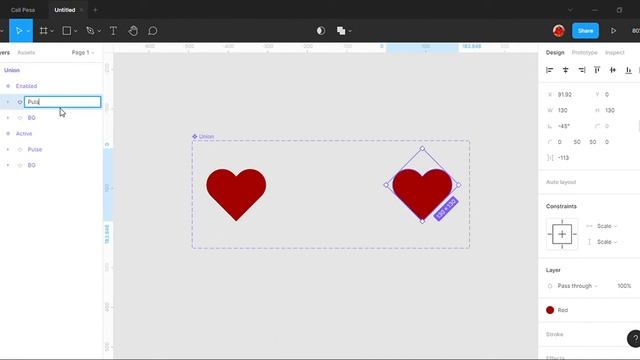The image size is (640, 360).
Task: Click the X position field 91.92
Action: pyautogui.click(x=564, y=95)
